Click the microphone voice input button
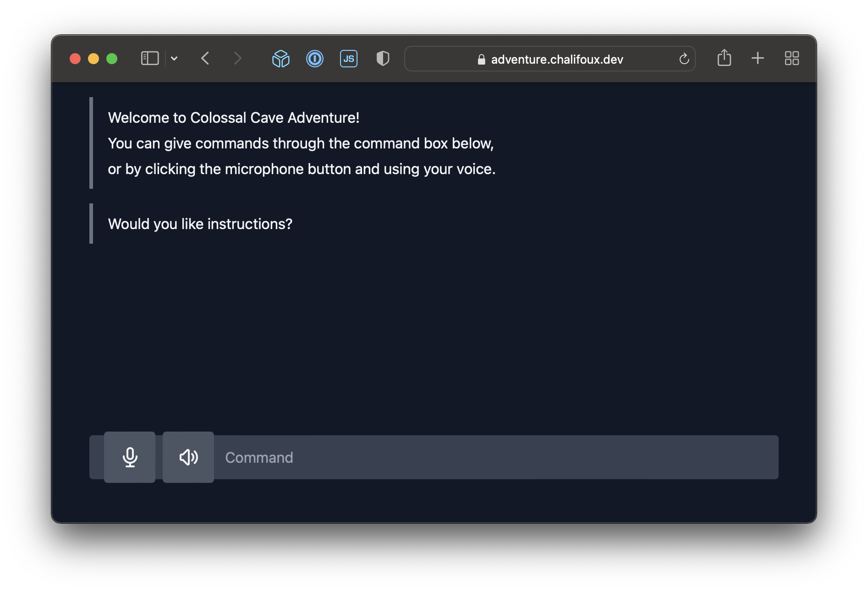Image resolution: width=868 pixels, height=591 pixels. coord(130,457)
